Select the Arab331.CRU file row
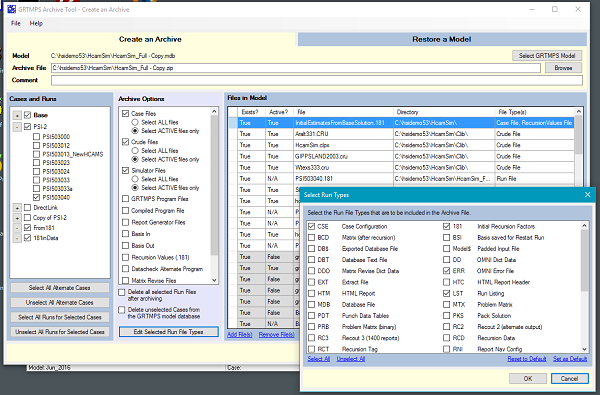The height and width of the screenshot is (395, 600). (x=401, y=134)
